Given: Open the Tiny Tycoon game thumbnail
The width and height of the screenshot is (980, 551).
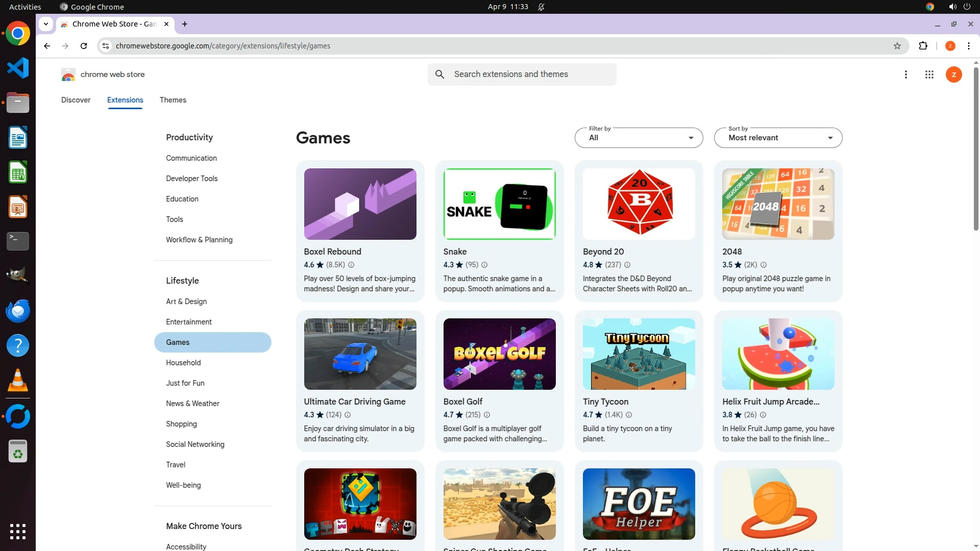Looking at the screenshot, I should click(x=639, y=354).
